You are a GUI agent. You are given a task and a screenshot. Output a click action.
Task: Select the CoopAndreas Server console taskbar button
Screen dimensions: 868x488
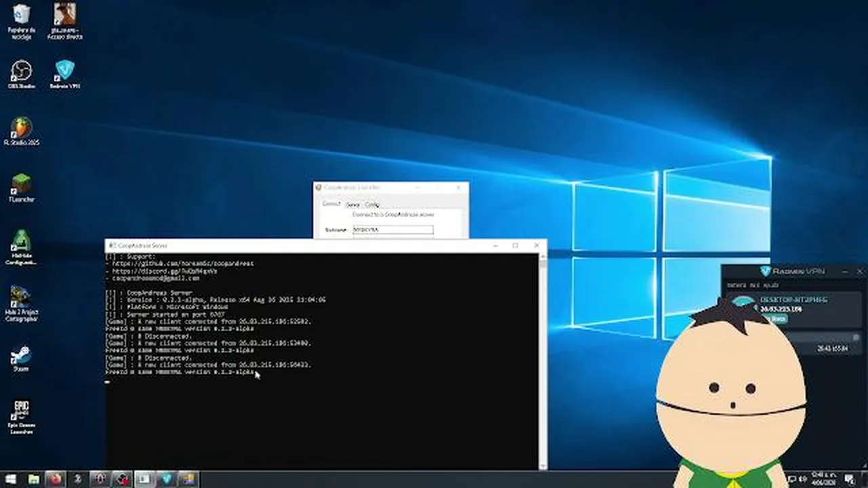point(144,479)
